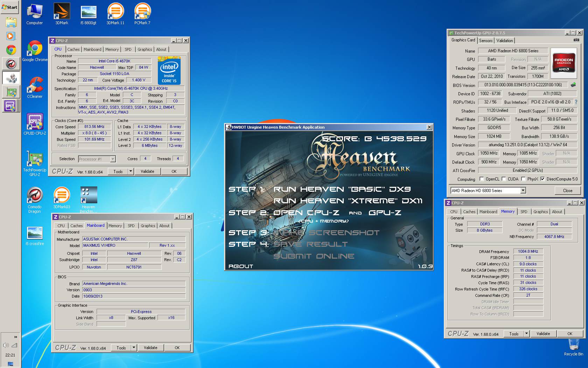The image size is (588, 368).
Task: Open the About tab in the Memory CPU-Z window
Action: point(557,212)
